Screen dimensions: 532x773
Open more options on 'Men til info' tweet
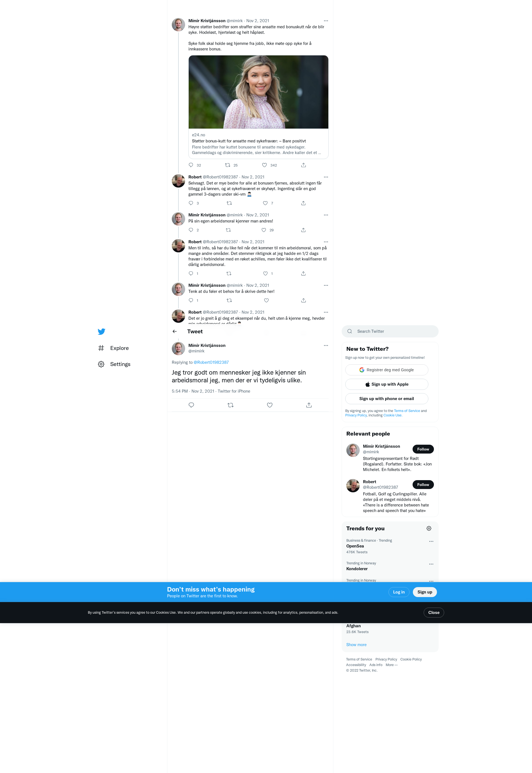tap(326, 242)
